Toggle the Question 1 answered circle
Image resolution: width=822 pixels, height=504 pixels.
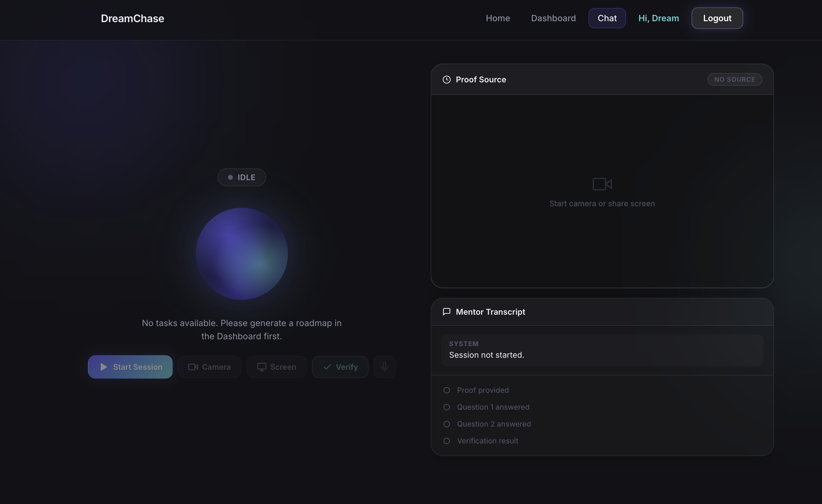point(446,407)
